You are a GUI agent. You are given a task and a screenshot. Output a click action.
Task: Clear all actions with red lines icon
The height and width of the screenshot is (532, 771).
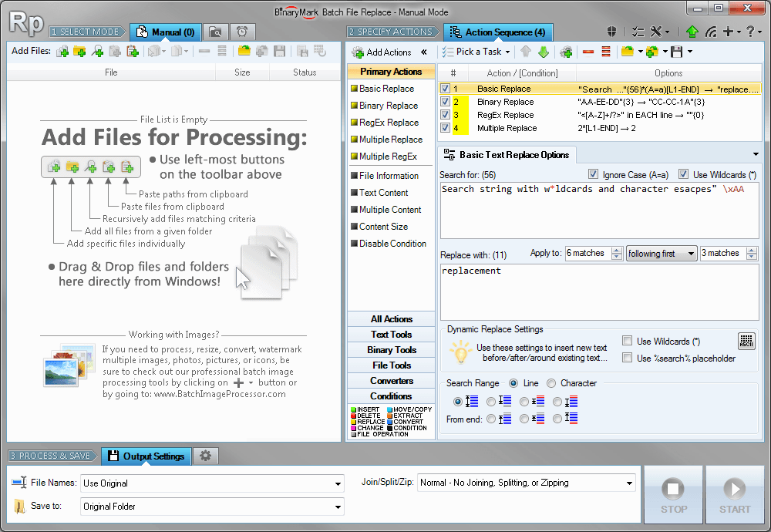(x=606, y=52)
